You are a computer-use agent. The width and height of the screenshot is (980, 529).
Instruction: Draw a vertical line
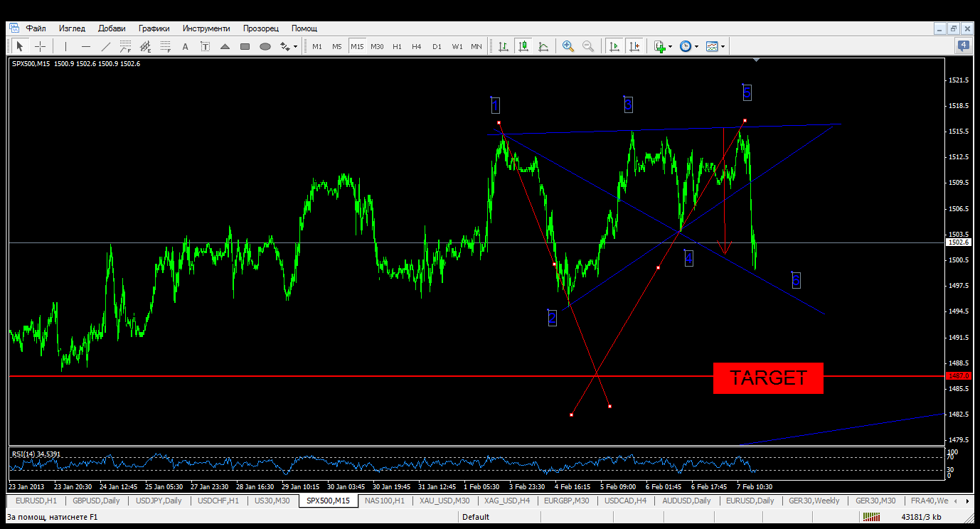tap(65, 46)
